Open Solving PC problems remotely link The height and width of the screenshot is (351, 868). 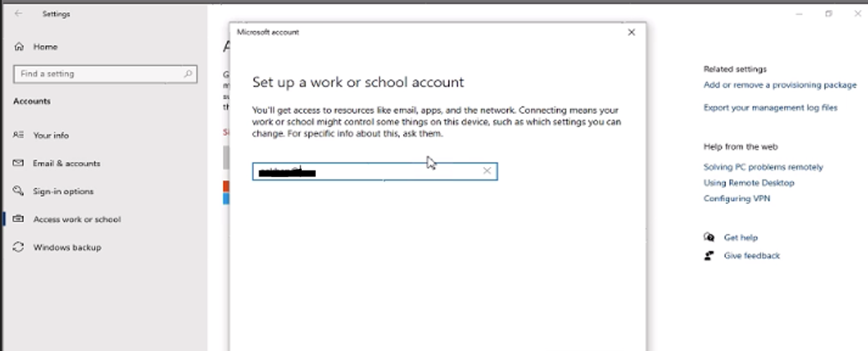[763, 166]
